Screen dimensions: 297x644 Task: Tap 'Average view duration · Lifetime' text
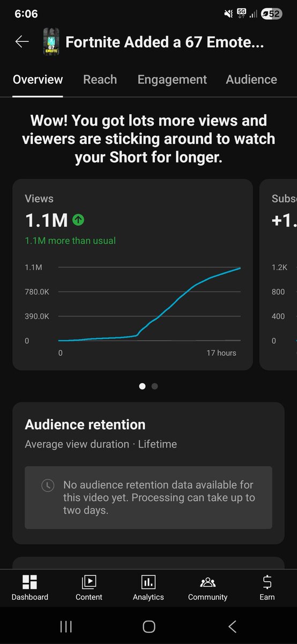(101, 444)
